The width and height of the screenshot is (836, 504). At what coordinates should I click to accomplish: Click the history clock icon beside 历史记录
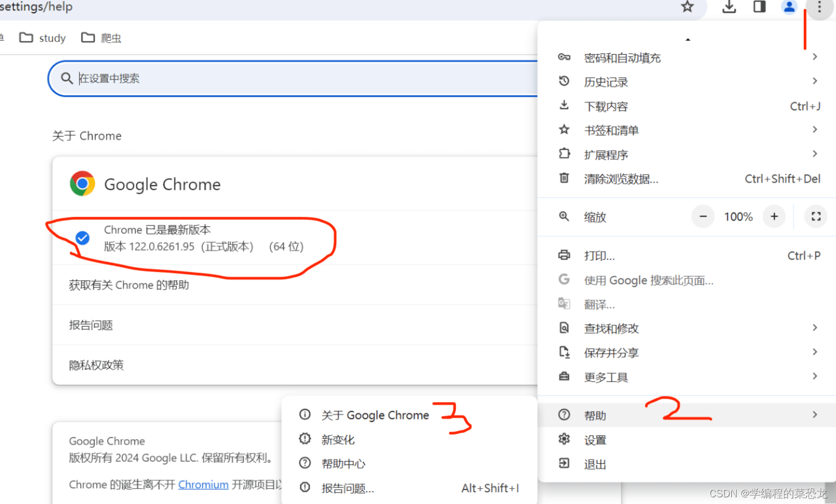[x=564, y=81]
